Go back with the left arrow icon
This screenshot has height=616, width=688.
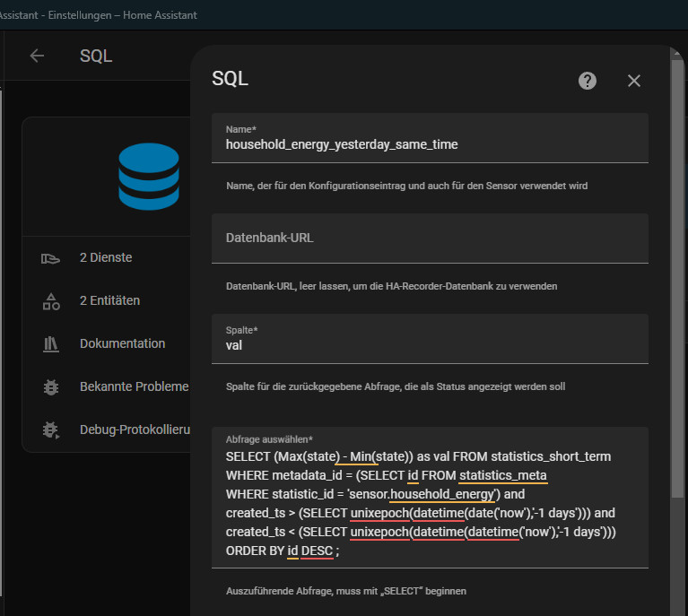coord(37,56)
